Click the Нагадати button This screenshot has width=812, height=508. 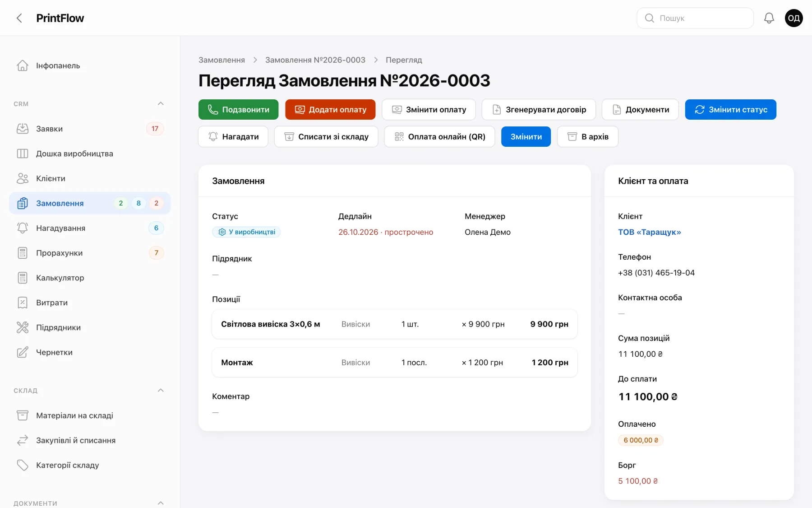tap(233, 136)
